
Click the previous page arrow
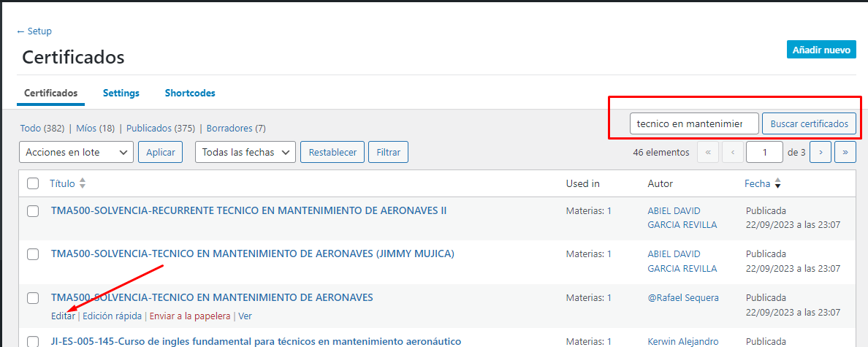pyautogui.click(x=732, y=152)
